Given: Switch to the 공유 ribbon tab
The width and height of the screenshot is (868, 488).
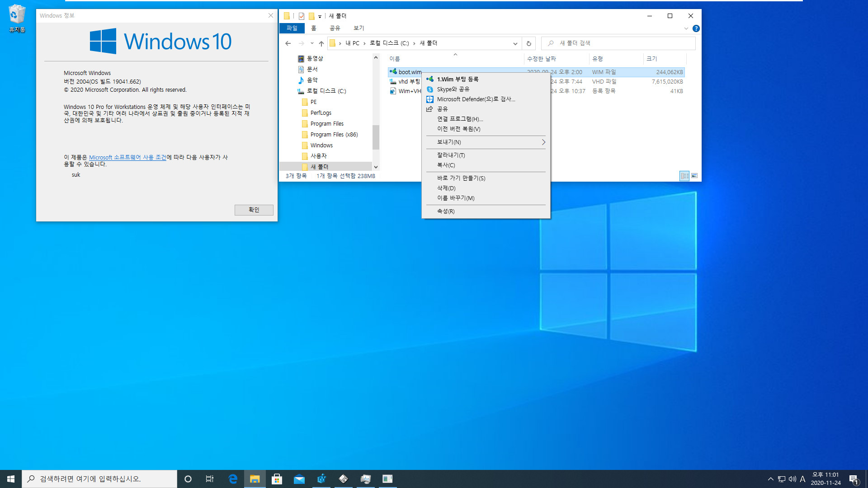Looking at the screenshot, I should 335,28.
